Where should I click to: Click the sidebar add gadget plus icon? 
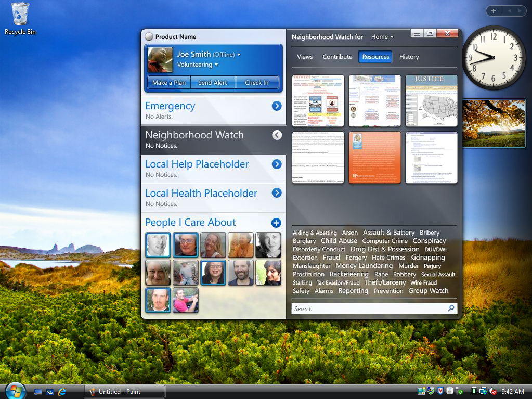[x=494, y=11]
